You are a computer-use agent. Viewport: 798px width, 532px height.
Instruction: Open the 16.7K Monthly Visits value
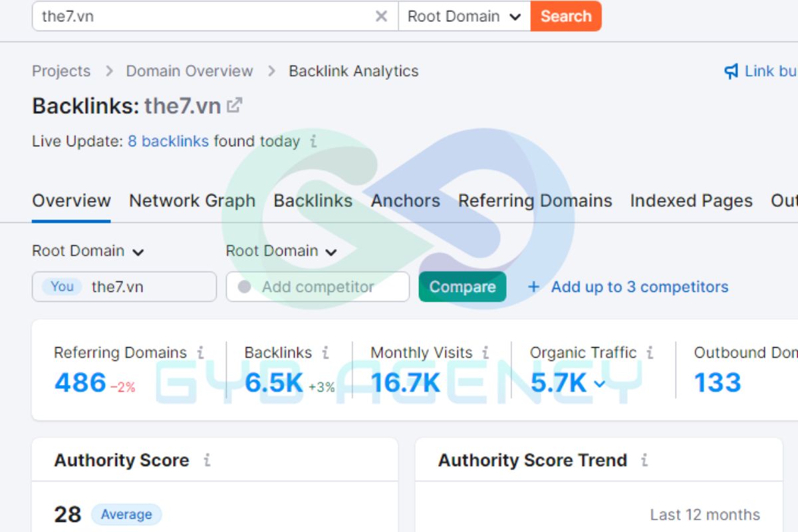click(x=406, y=383)
